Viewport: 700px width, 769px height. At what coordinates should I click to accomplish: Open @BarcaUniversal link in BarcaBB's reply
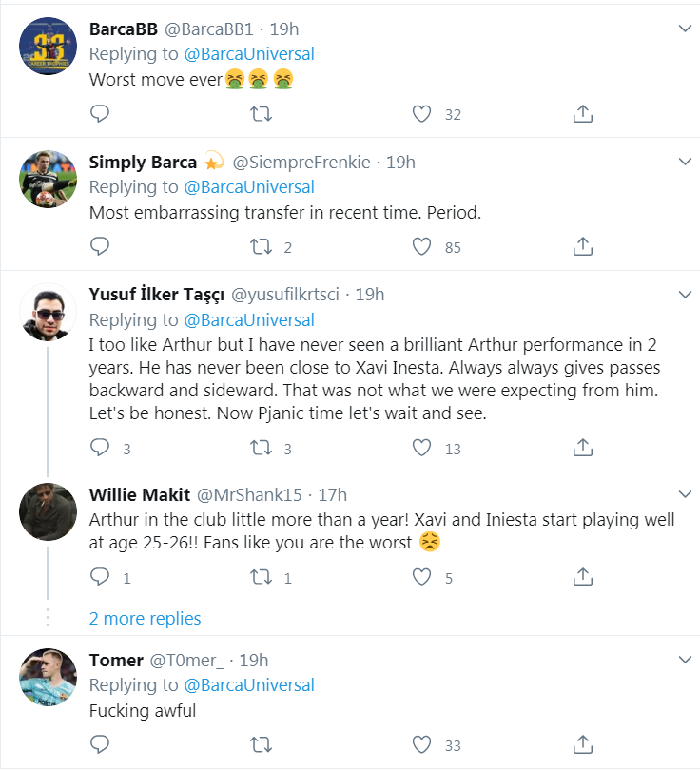pyautogui.click(x=248, y=54)
